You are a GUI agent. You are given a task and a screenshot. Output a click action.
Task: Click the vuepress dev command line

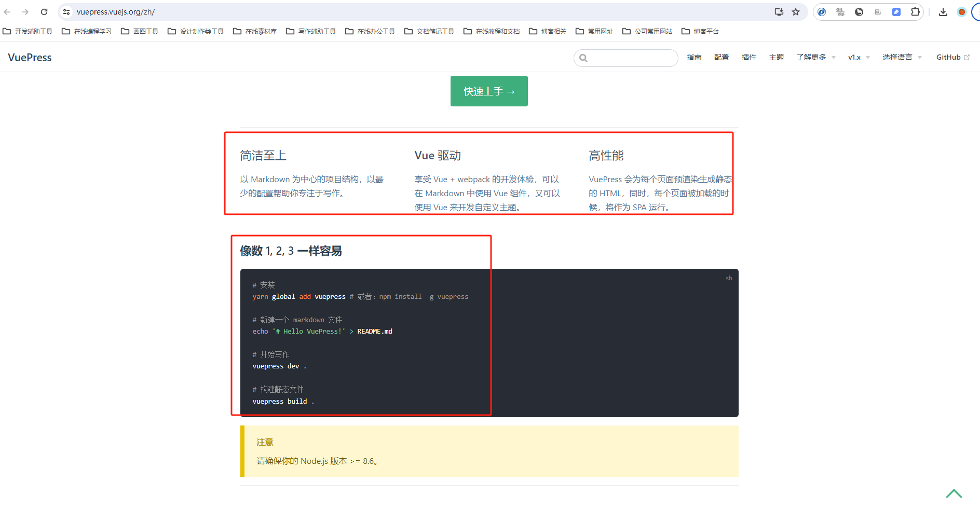tap(279, 366)
